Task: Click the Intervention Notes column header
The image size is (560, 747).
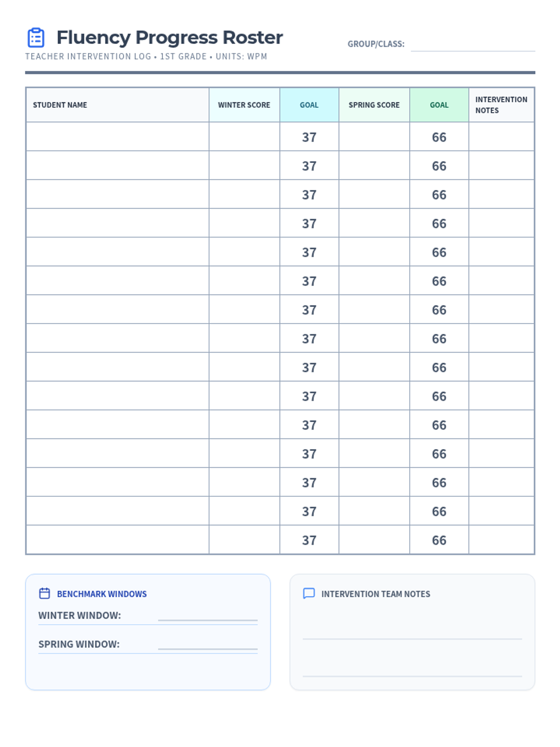Action: (501, 105)
